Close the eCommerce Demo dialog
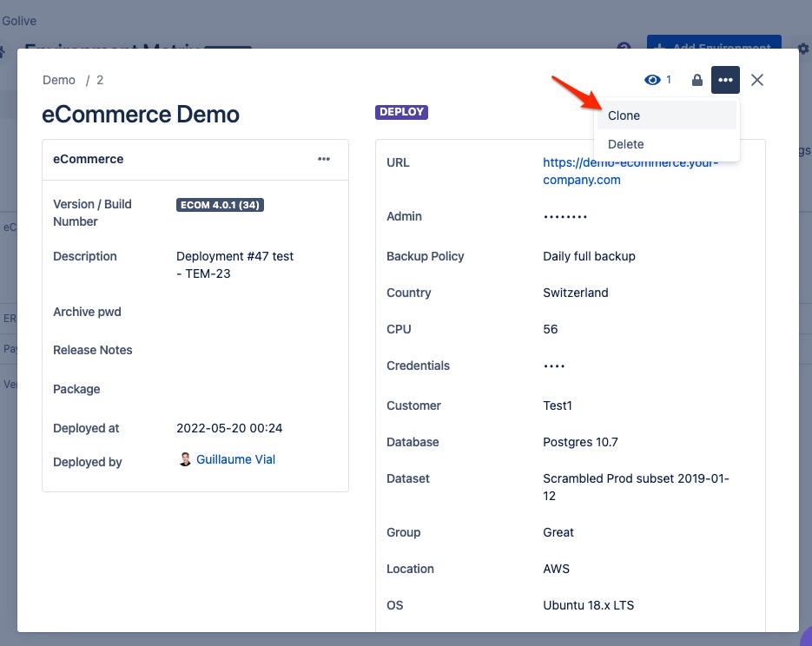812x646 pixels. 757,80
